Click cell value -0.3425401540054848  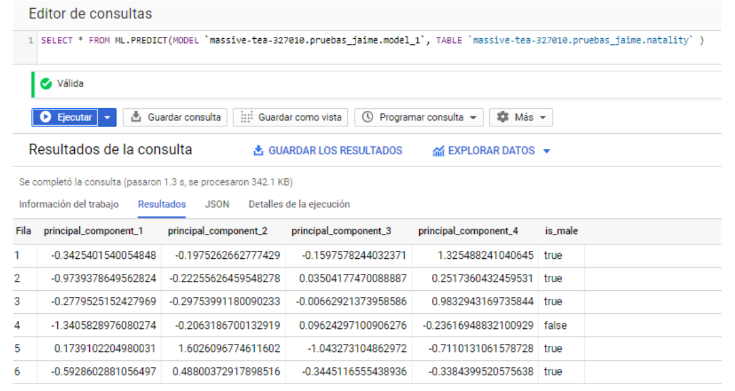pos(103,256)
